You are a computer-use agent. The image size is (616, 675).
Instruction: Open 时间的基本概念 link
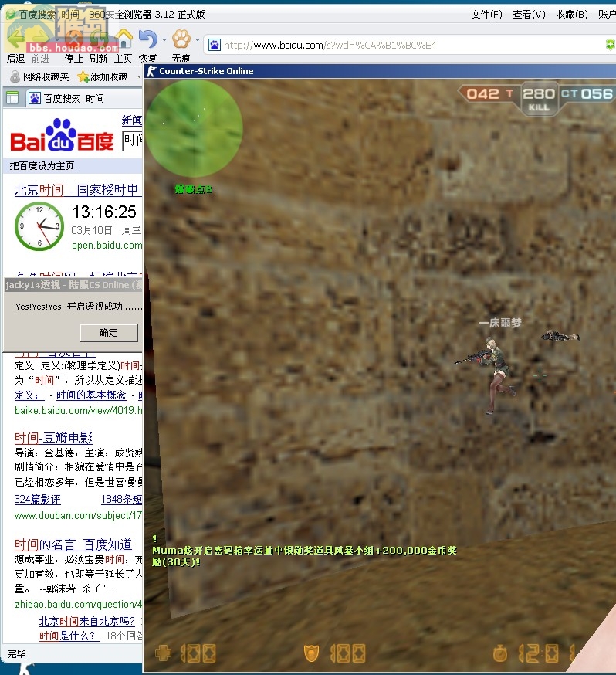click(91, 395)
